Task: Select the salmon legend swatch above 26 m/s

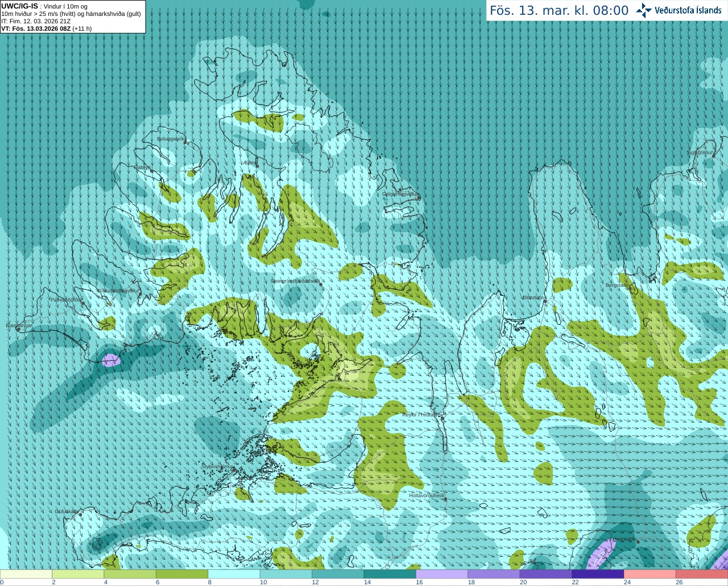Action: point(702,574)
